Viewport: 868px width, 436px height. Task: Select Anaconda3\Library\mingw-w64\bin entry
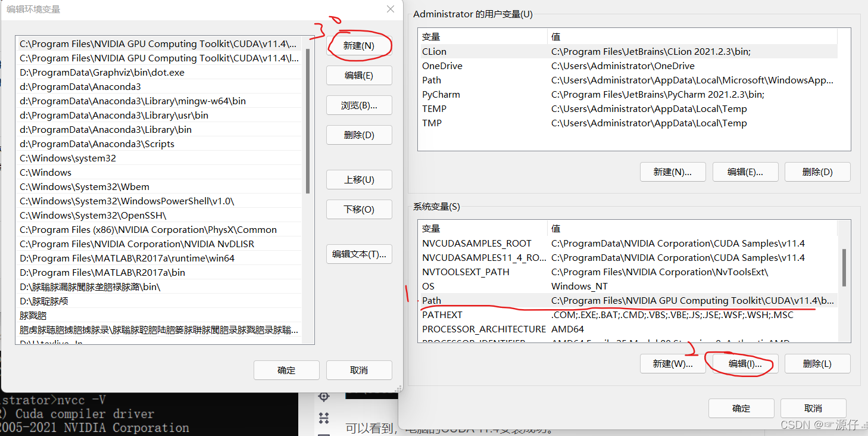click(160, 101)
